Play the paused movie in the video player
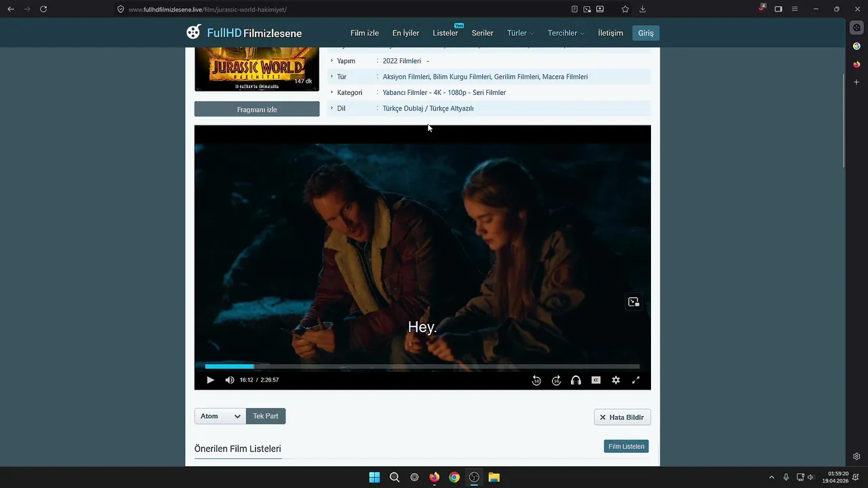 pyautogui.click(x=210, y=380)
